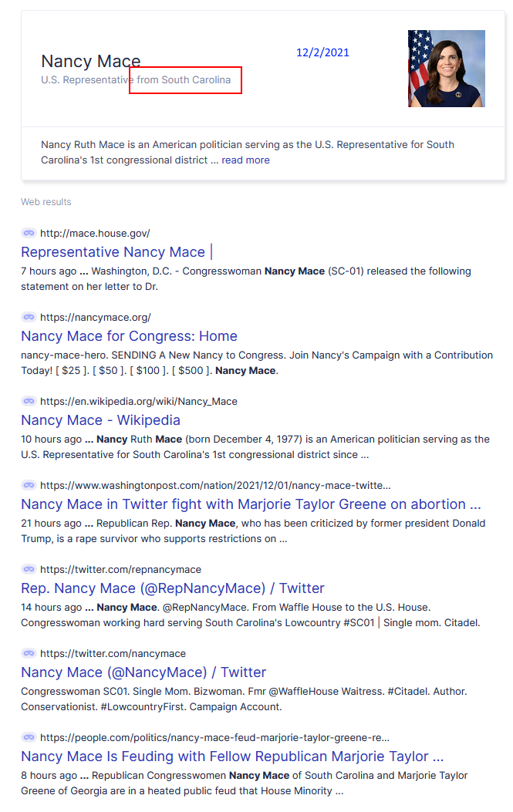
Task: Click the 12/2/2021 date annotation
Action: [x=322, y=52]
